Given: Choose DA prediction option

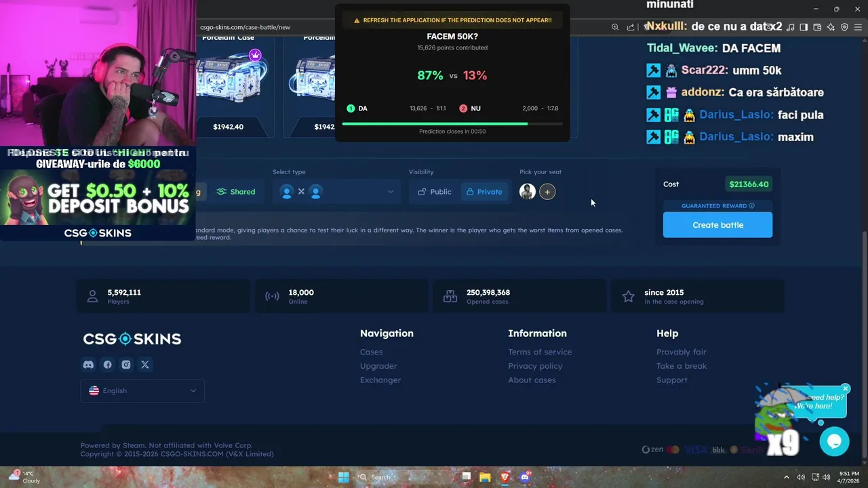Looking at the screenshot, I should tap(397, 108).
